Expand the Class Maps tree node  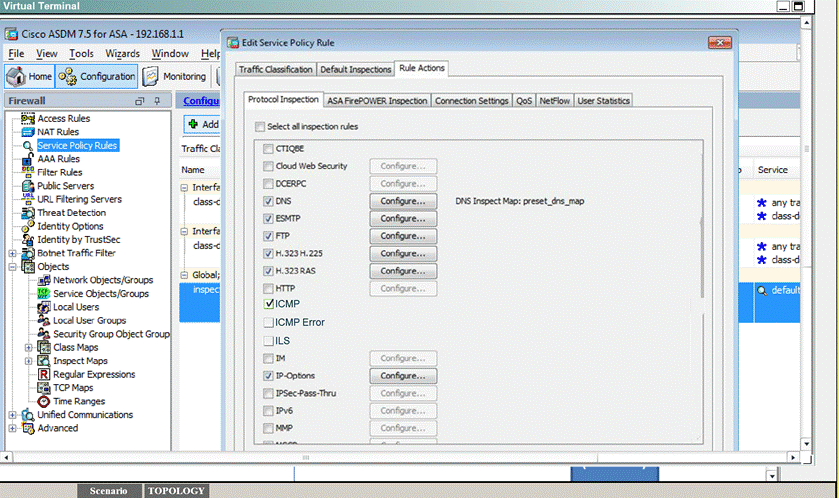click(x=28, y=348)
